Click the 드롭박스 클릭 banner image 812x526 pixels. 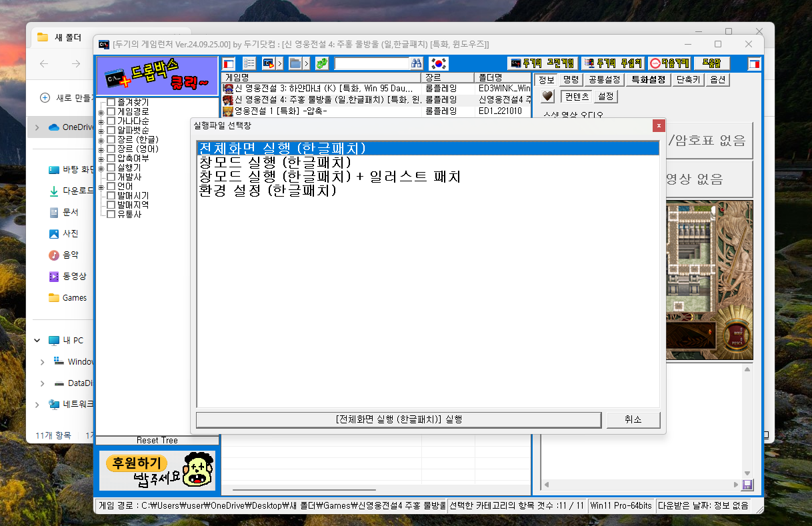(x=157, y=75)
